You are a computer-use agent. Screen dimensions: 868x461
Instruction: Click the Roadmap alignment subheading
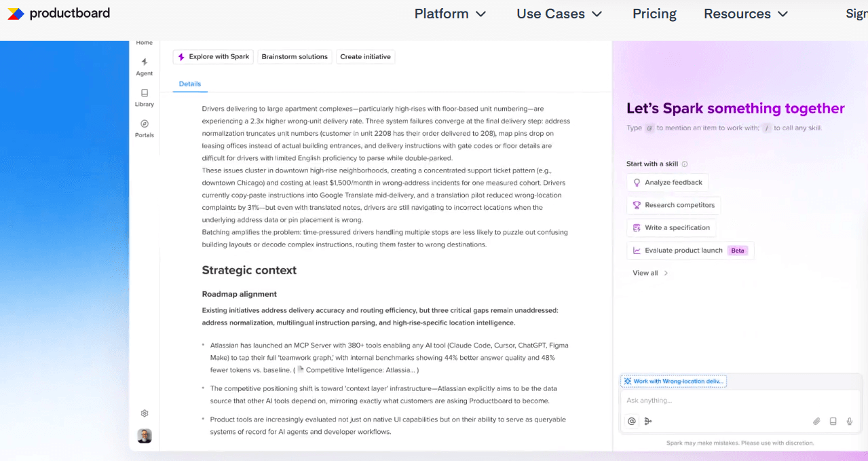(240, 294)
